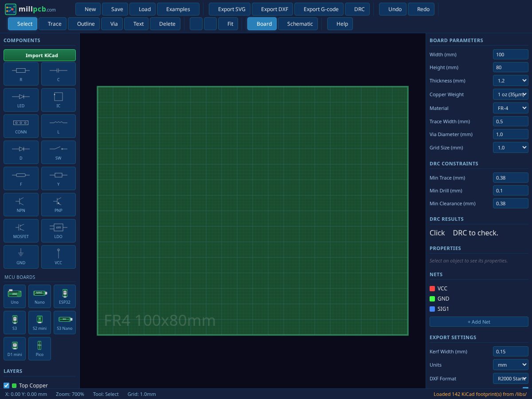Add the D1 mini MCU board

point(15,348)
